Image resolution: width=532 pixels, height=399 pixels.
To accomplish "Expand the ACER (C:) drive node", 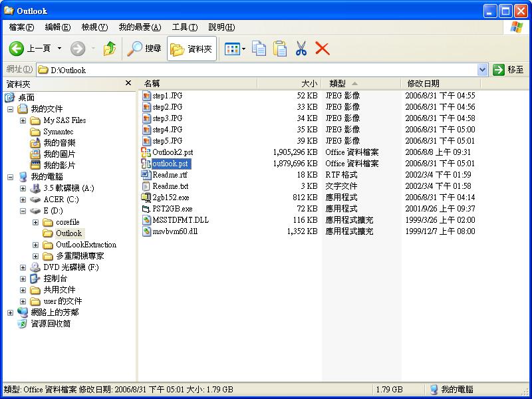I will [23, 199].
